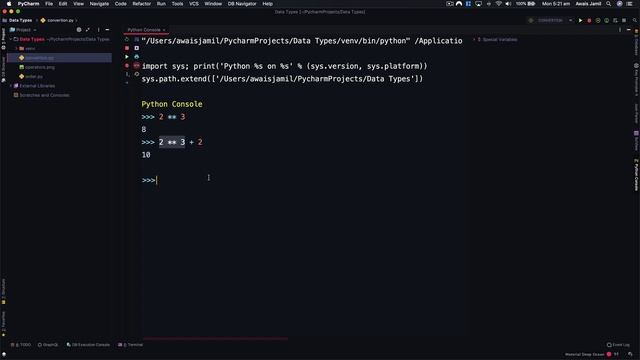Click the volume icon in menu bar
This screenshot has height=360, width=640.
pos(508,4)
